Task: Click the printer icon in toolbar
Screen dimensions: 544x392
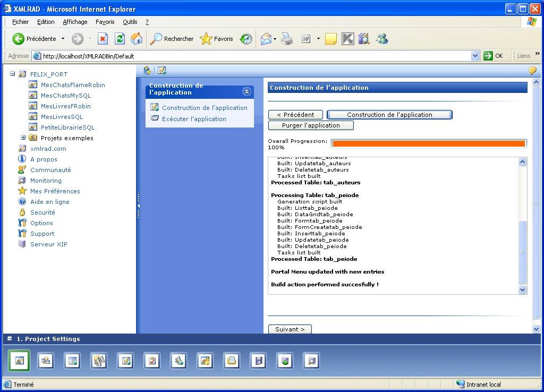Action: tap(287, 39)
